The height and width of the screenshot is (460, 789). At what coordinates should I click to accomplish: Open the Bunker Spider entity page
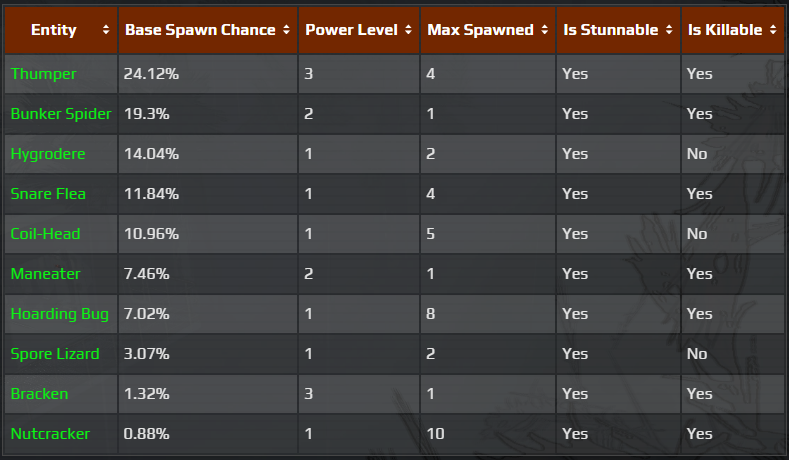(61, 114)
